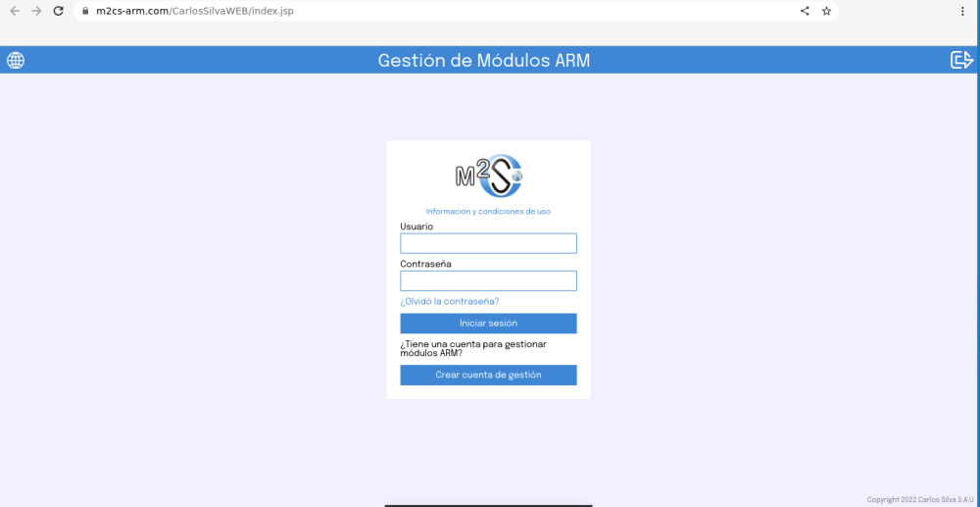The width and height of the screenshot is (980, 507).
Task: Click the 'Copyright 2022 Carlos Silva S.A.U' footer text
Action: 922,500
